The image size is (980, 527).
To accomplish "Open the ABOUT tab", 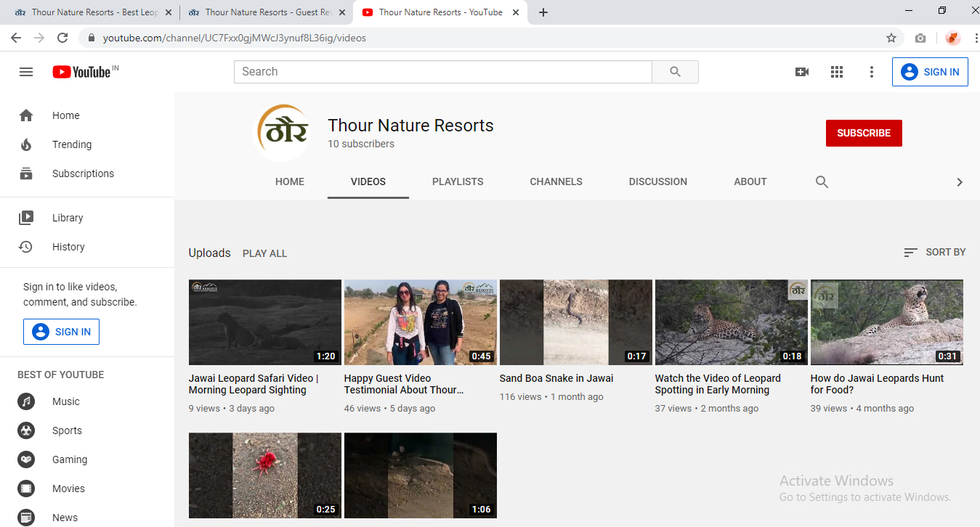I will click(x=750, y=181).
